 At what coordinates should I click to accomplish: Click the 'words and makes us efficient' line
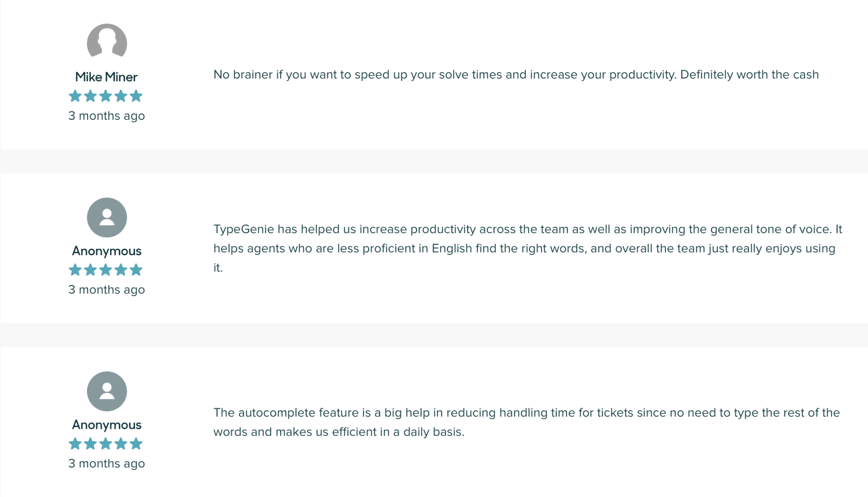(339, 432)
